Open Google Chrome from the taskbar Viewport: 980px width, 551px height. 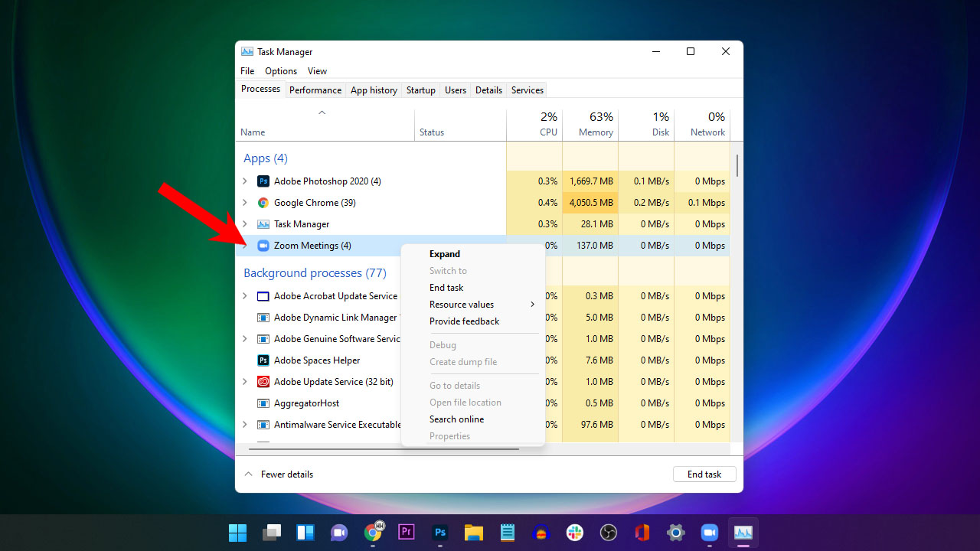click(x=373, y=531)
